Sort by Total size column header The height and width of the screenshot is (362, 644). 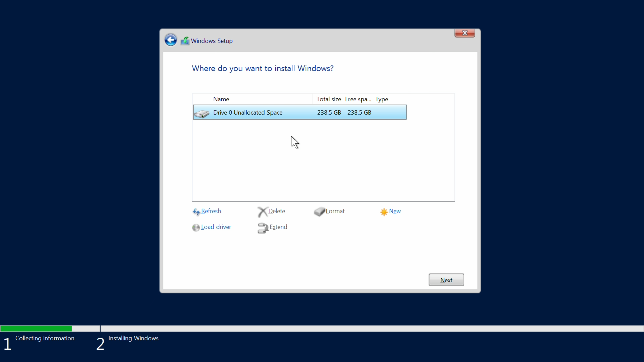point(328,99)
